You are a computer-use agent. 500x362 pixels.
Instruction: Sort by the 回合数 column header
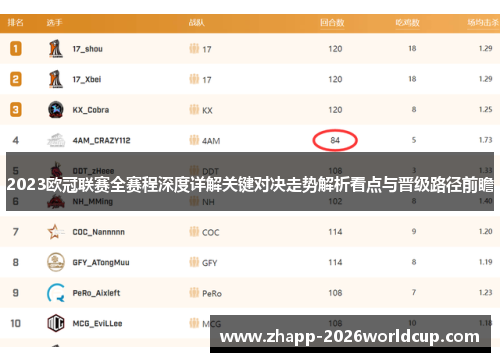332,23
